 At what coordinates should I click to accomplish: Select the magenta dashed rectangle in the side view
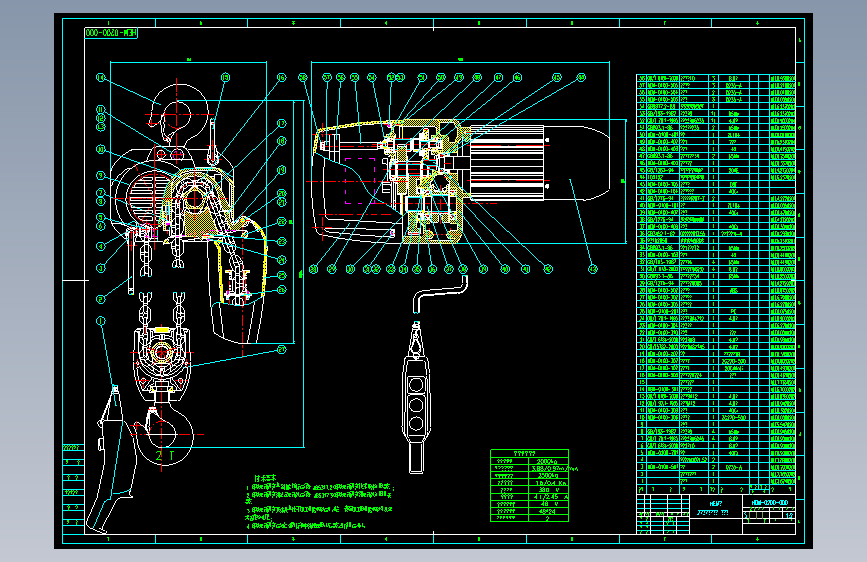click(360, 180)
